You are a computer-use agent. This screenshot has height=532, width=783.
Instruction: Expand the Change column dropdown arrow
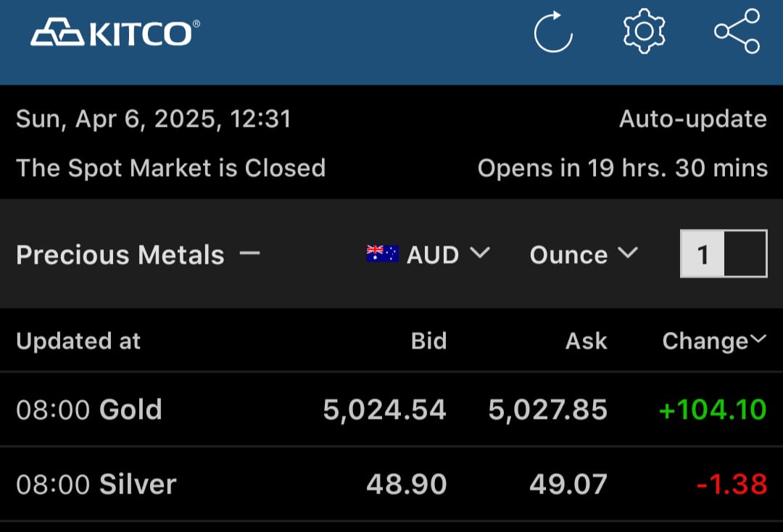point(758,340)
